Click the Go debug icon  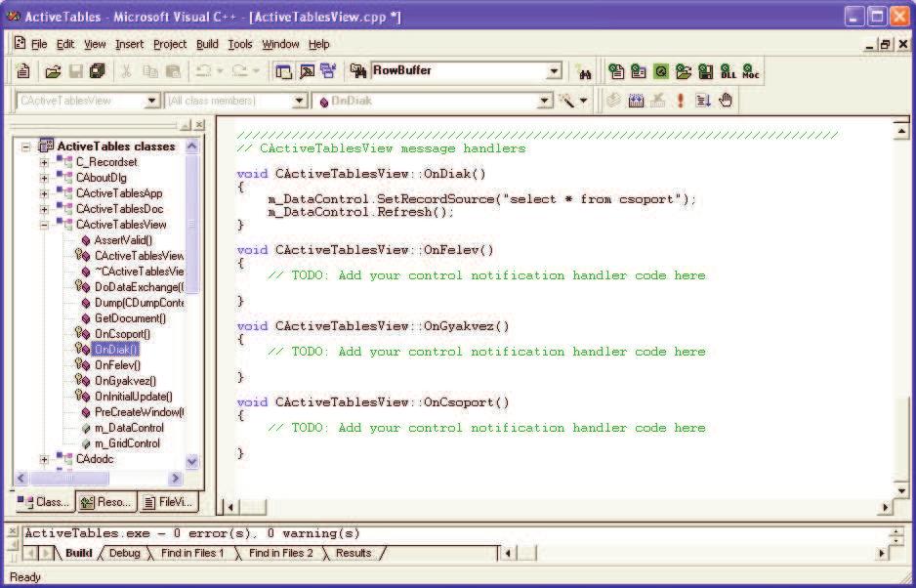point(703,101)
